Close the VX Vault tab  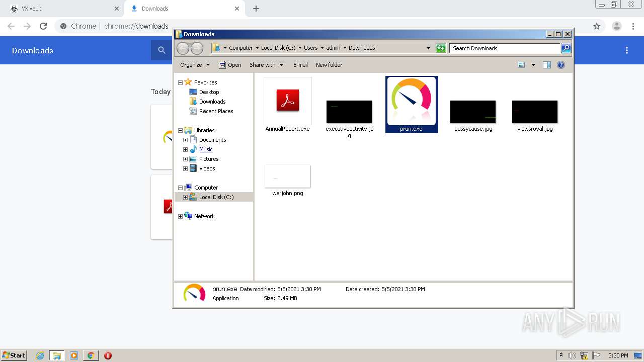(117, 9)
